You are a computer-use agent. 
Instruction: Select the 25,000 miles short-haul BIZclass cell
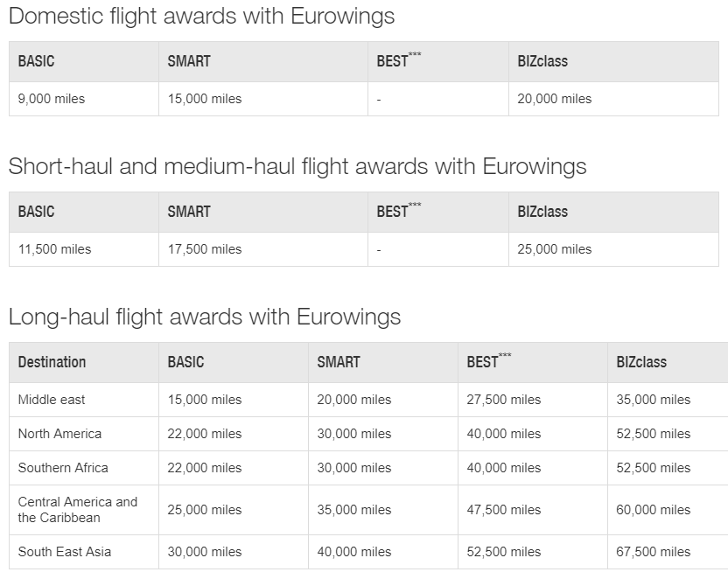pos(554,249)
